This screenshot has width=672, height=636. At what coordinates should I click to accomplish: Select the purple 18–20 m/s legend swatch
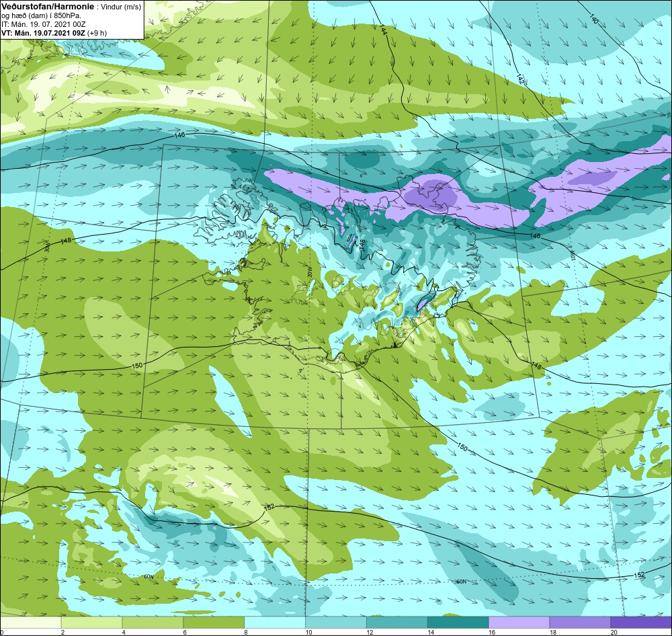(x=580, y=622)
